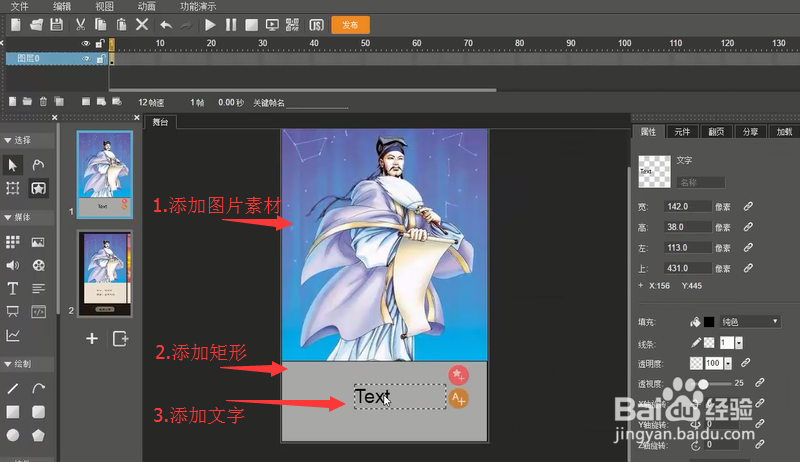
Task: Add a layer folder below timeline
Action: click(x=28, y=101)
